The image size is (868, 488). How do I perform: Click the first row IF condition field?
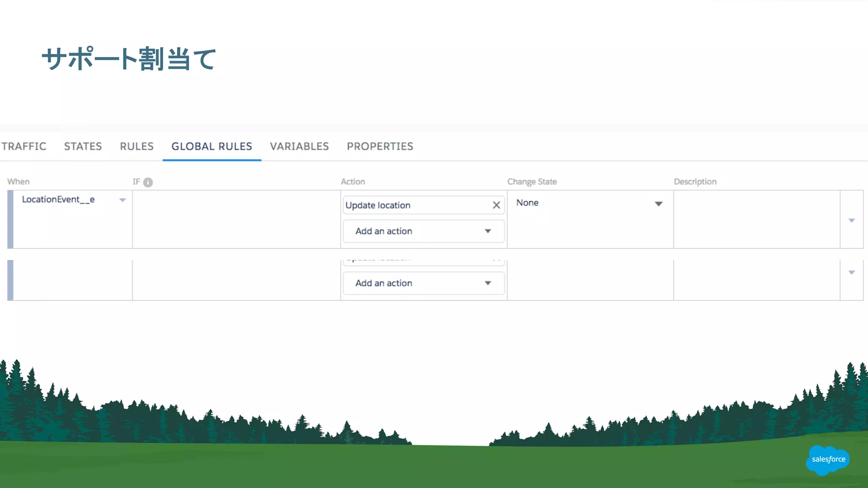(236, 219)
